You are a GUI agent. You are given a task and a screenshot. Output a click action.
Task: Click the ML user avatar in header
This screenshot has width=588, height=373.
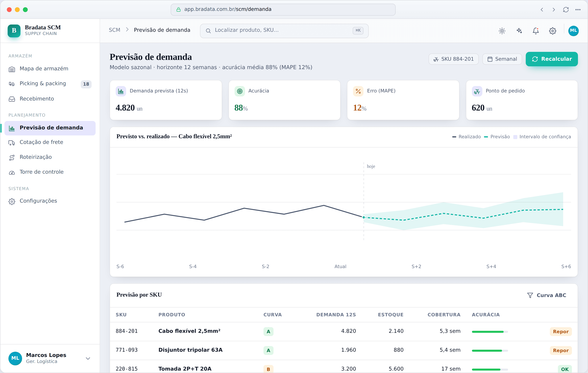click(573, 31)
